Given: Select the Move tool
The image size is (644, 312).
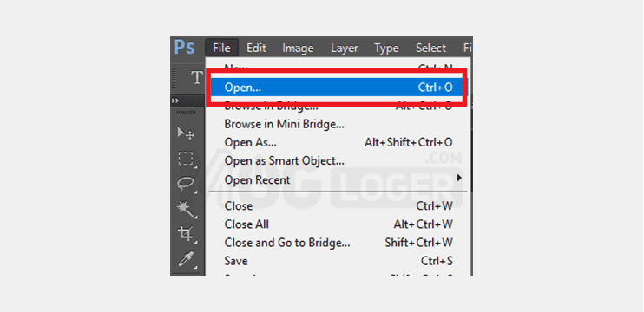Looking at the screenshot, I should click(186, 133).
